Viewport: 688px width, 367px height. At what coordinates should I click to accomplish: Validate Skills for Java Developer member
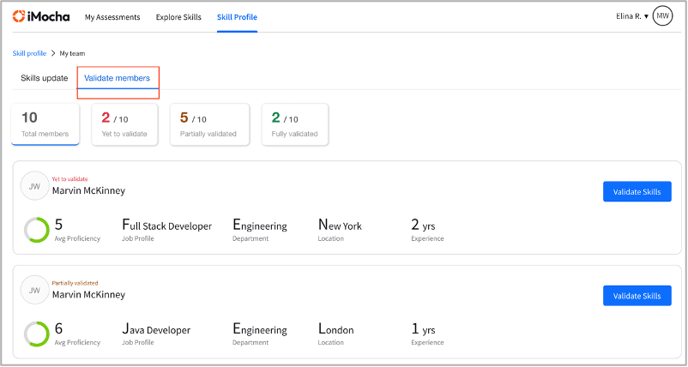pos(637,295)
